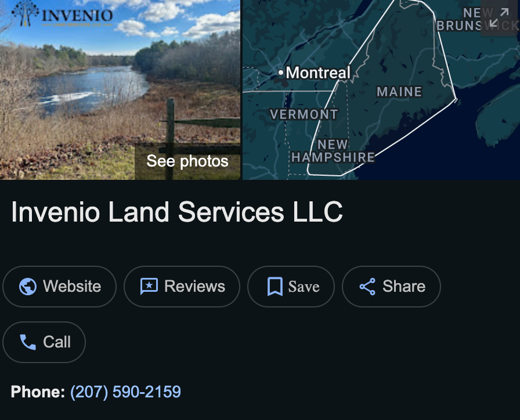
Task: Click the VERMONT label on the map
Action: tap(304, 115)
